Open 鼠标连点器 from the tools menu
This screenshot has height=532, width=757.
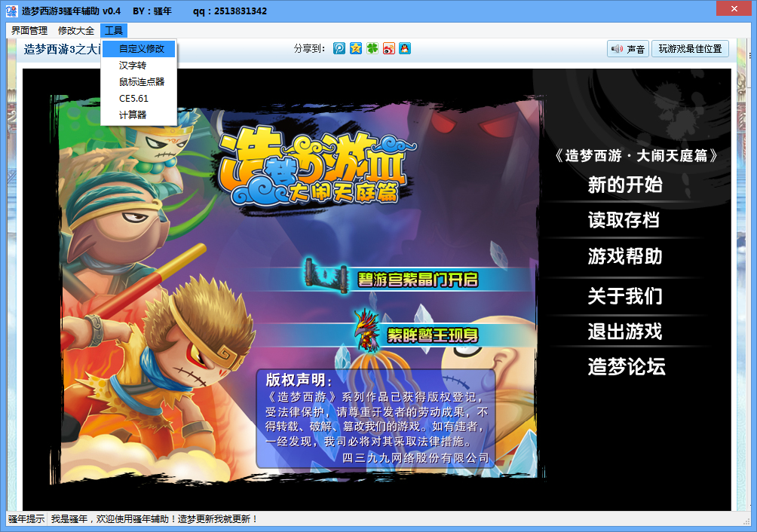click(139, 81)
